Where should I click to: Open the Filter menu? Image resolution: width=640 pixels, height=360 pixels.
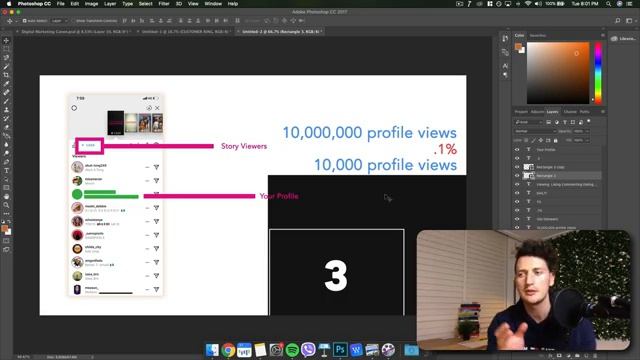[164, 4]
